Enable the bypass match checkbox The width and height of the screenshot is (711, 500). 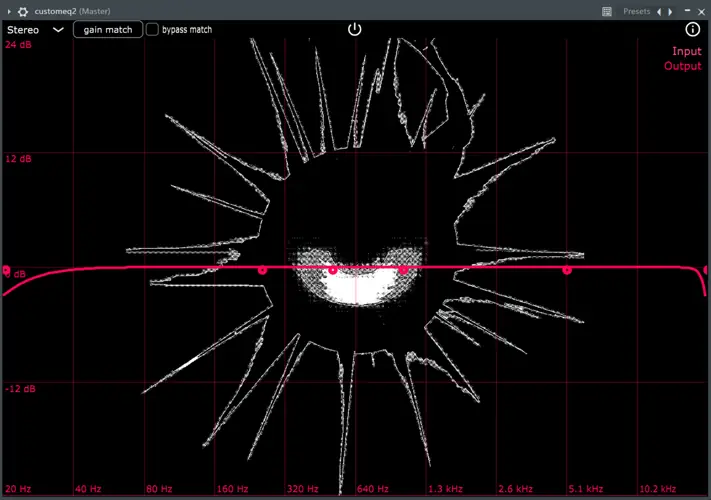pyautogui.click(x=153, y=30)
